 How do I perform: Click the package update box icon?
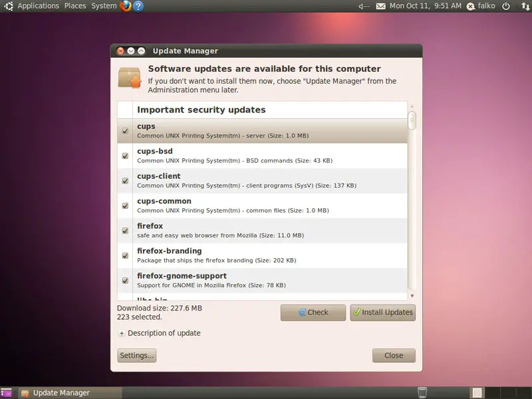[129, 78]
